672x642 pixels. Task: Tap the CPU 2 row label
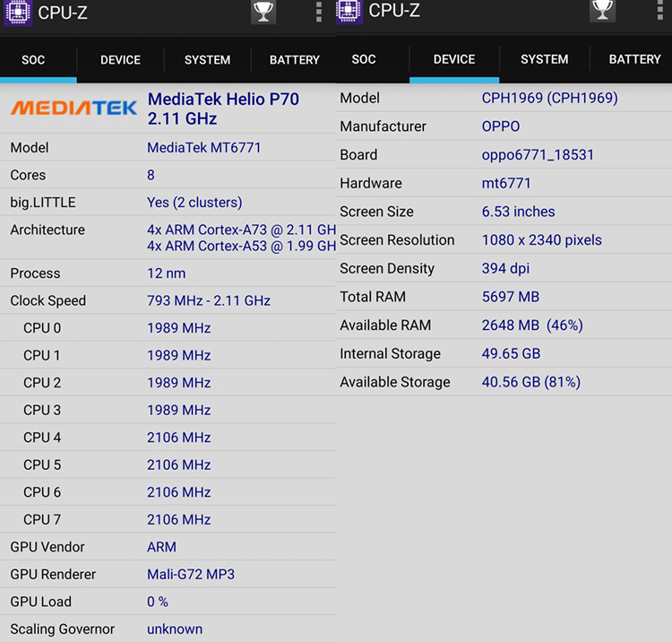point(42,383)
